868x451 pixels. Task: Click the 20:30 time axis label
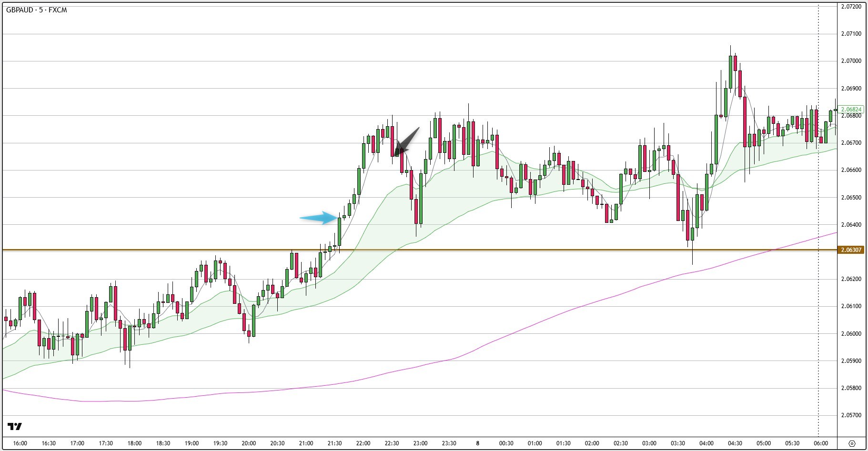[x=277, y=443]
